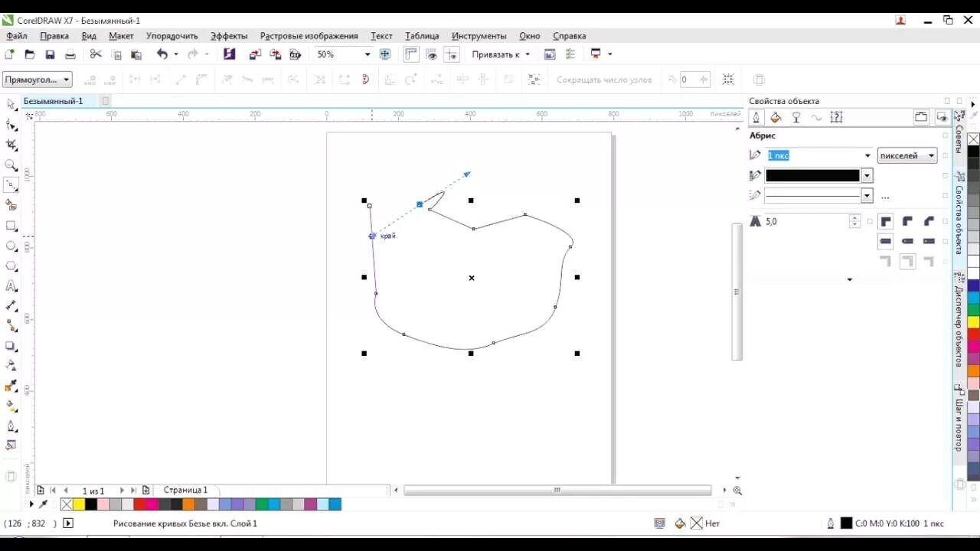Open the Прямоугольный selection mode dropdown

point(38,80)
